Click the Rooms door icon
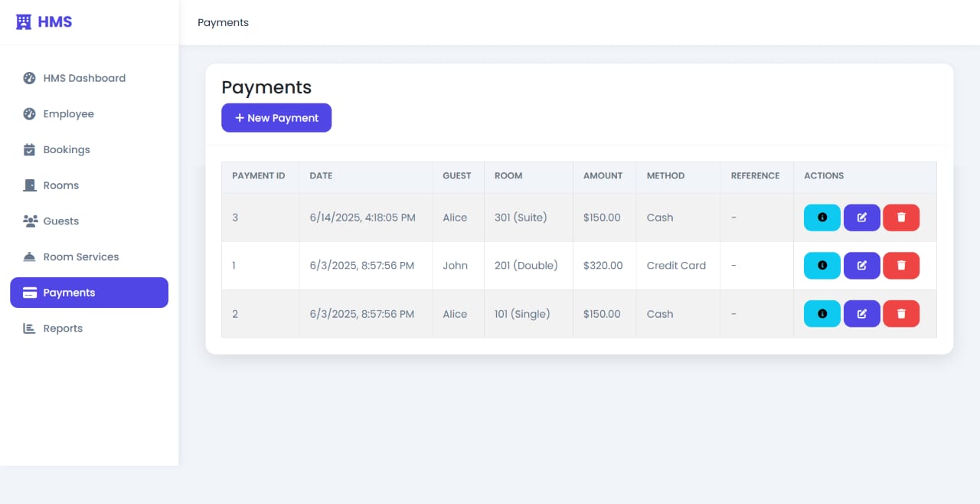 pos(30,185)
